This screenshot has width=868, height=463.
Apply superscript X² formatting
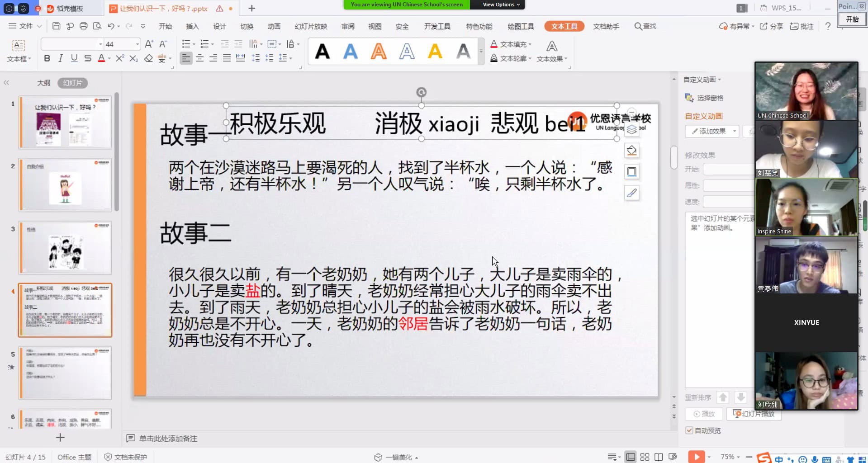119,58
